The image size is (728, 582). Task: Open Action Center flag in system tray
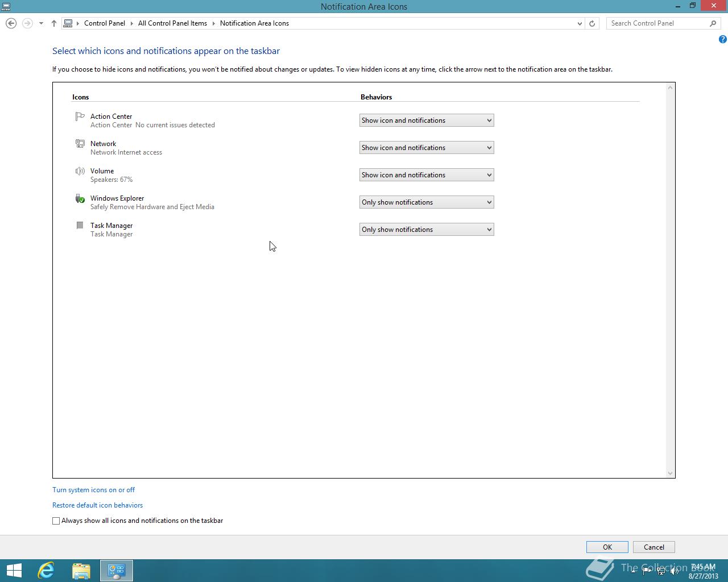(647, 571)
